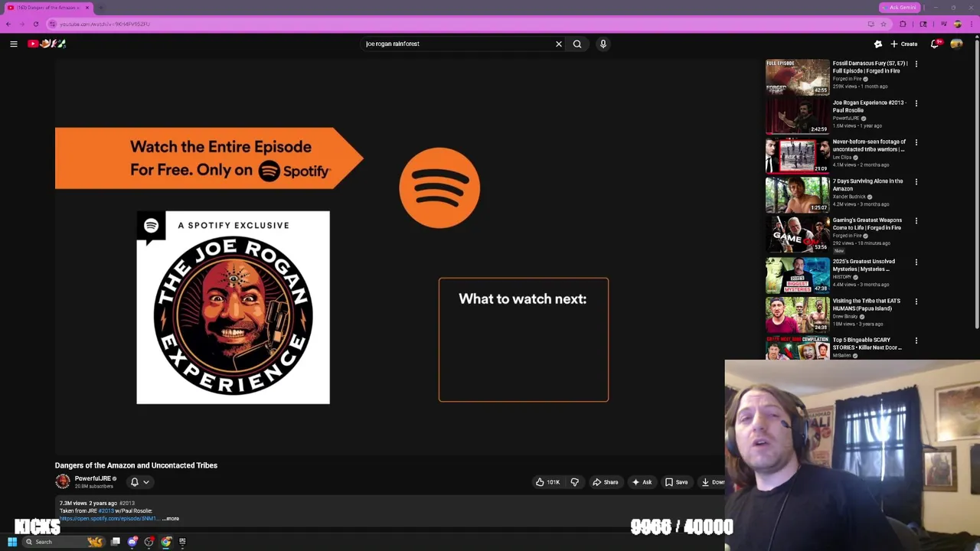Open the Epic Games taskbar icon
The height and width of the screenshot is (551, 980).
[182, 542]
